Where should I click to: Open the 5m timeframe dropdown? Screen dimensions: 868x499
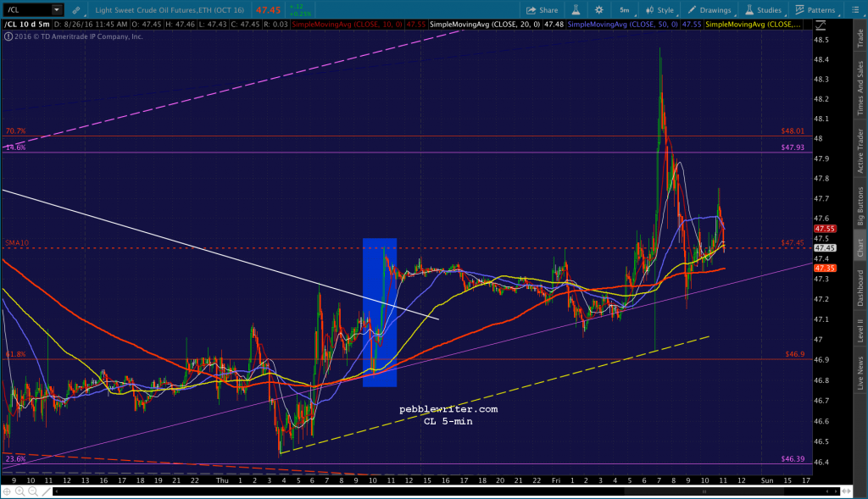[x=626, y=10]
